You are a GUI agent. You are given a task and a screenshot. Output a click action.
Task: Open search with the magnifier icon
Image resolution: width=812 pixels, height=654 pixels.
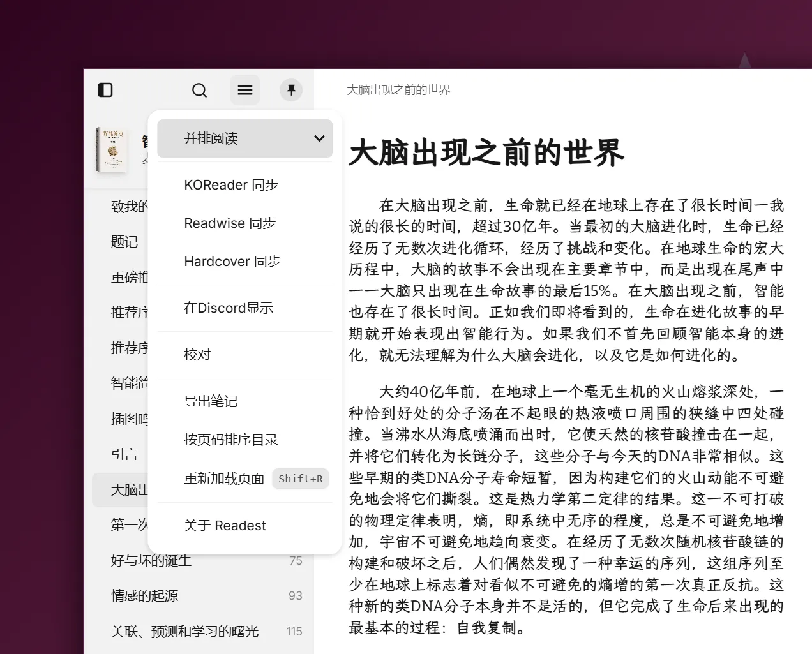[x=199, y=90]
